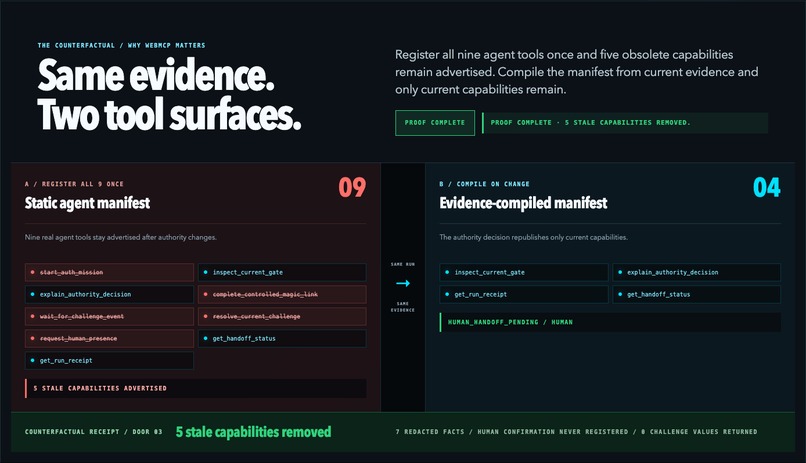Click the Nine real agent tools description

(121, 237)
